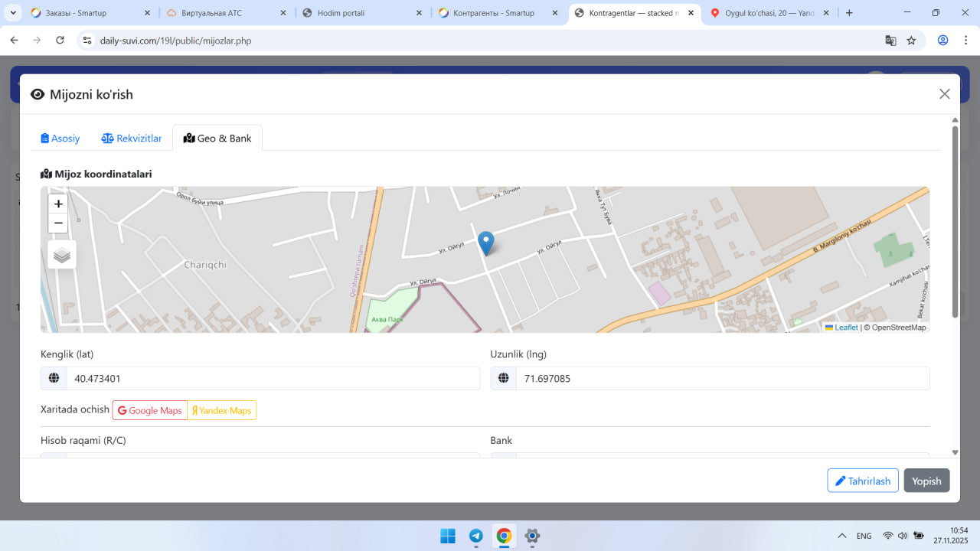Close the Mijozni ko'rish dialog
The width and height of the screenshot is (980, 551).
(944, 94)
